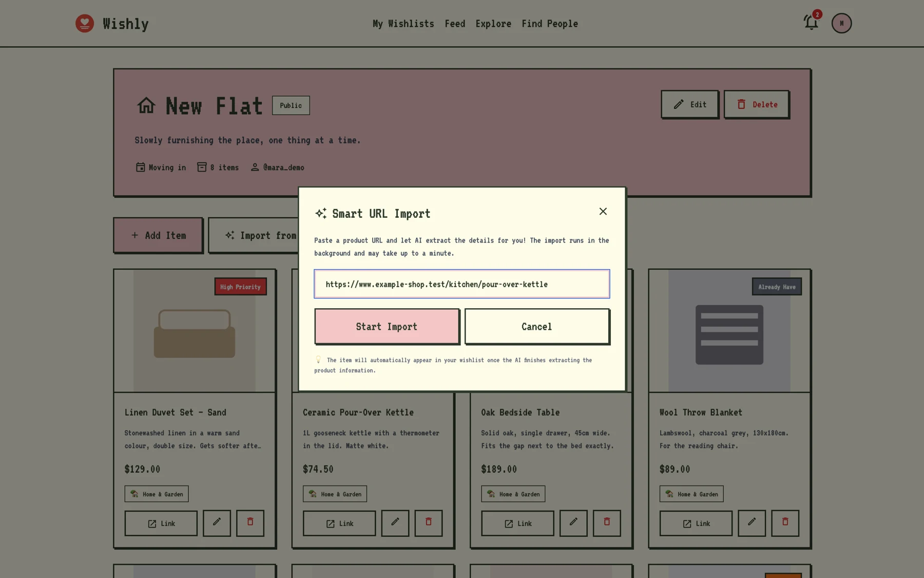
Task: Open the user avatar menu
Action: pyautogui.click(x=841, y=23)
